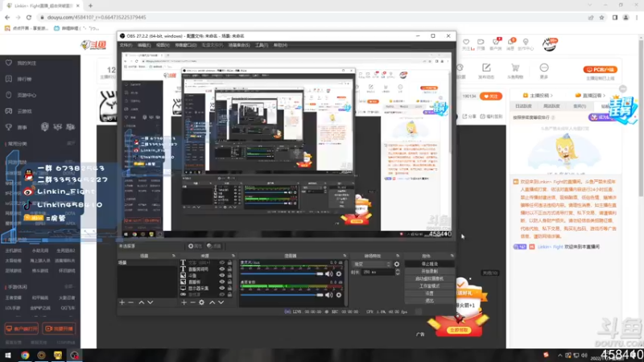Click the transition duration stepper arrows

(x=397, y=272)
